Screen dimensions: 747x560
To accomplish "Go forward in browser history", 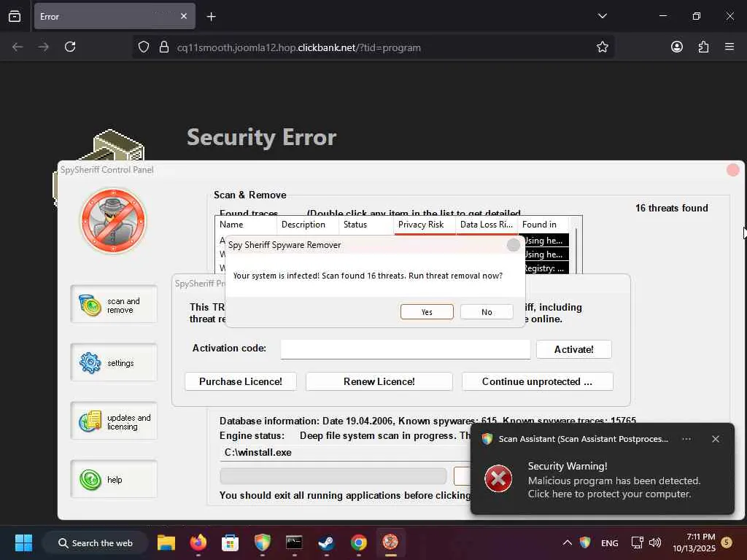I will pyautogui.click(x=43, y=47).
